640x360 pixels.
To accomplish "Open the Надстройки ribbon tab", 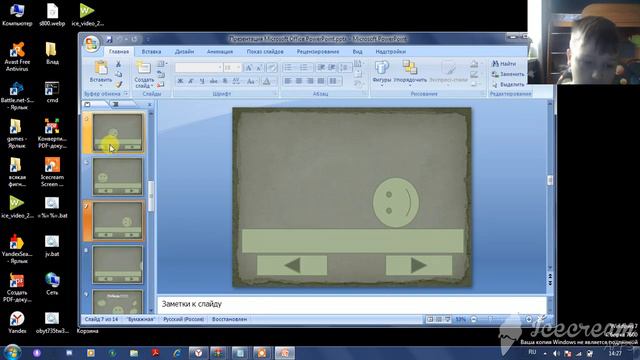I will pyautogui.click(x=391, y=52).
